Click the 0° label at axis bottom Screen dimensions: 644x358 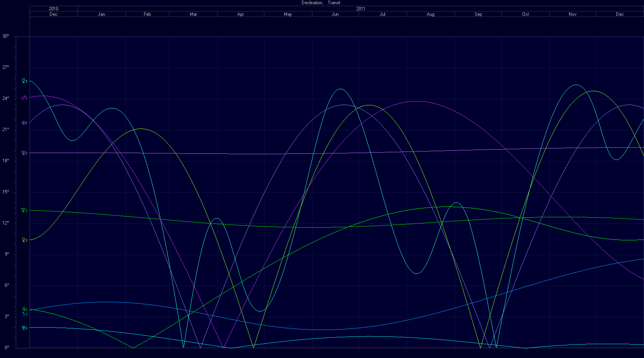click(7, 348)
